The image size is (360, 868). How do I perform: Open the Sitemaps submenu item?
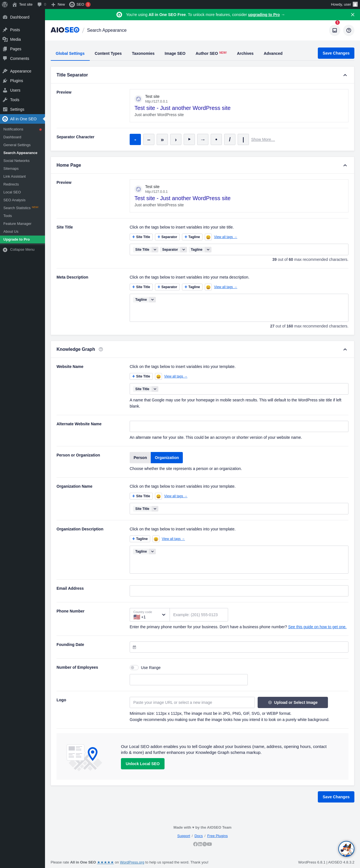11,169
